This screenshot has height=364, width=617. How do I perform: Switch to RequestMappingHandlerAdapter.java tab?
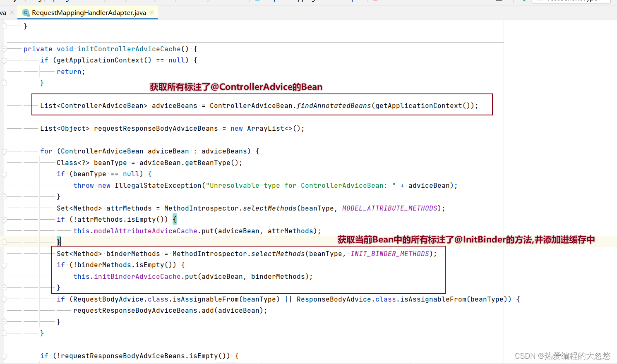pyautogui.click(x=89, y=12)
